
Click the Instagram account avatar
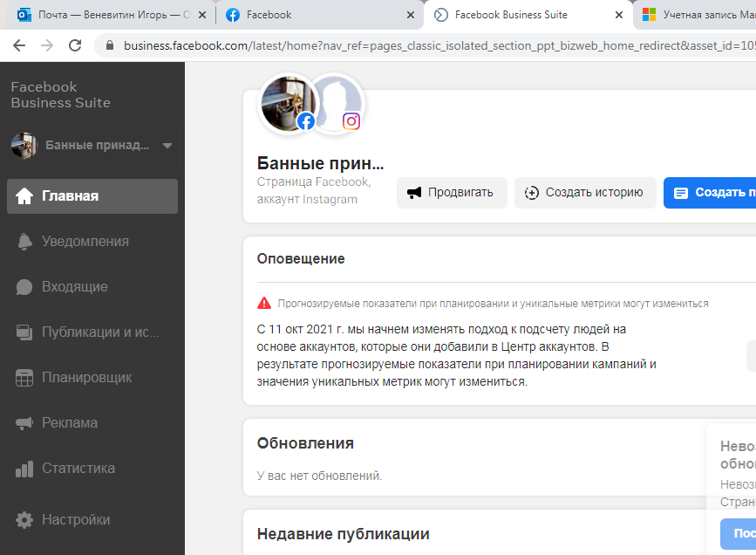(337, 102)
